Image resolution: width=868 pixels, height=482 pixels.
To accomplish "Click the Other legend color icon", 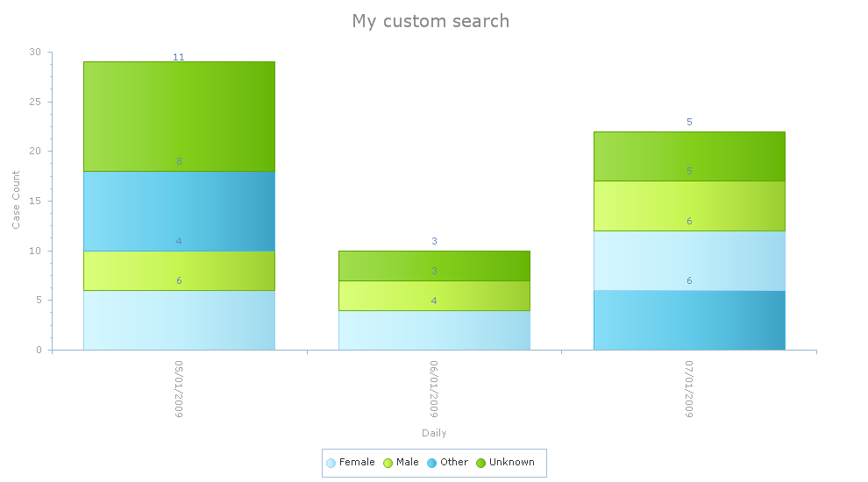I will [431, 463].
